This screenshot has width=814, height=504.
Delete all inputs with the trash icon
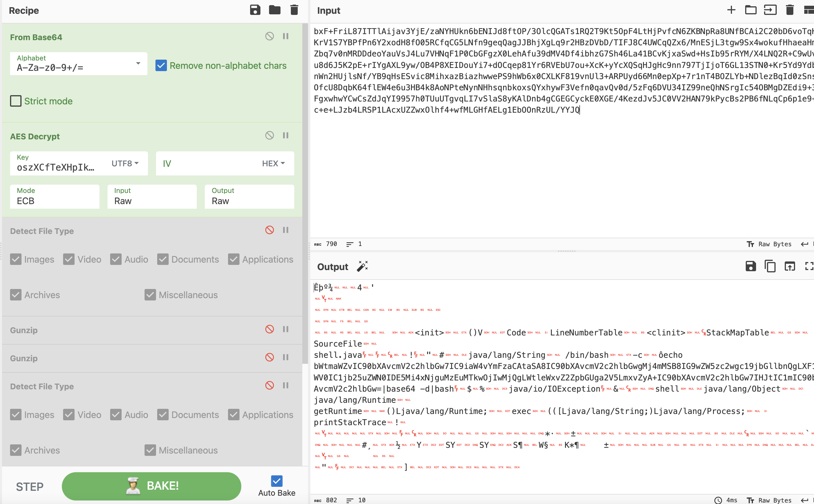tap(789, 10)
